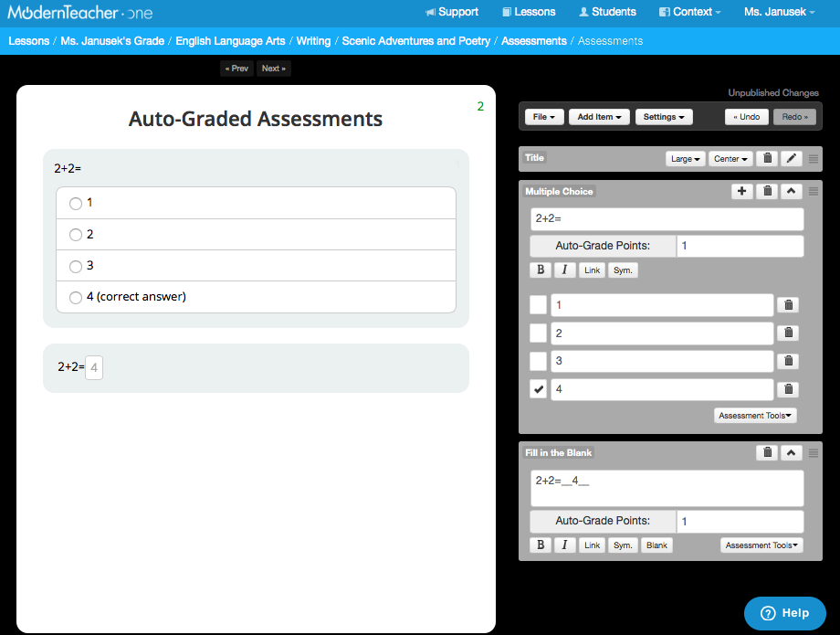Viewport: 840px width, 635px height.
Task: Delete the Fill in the Blank item
Action: pyautogui.click(x=768, y=453)
